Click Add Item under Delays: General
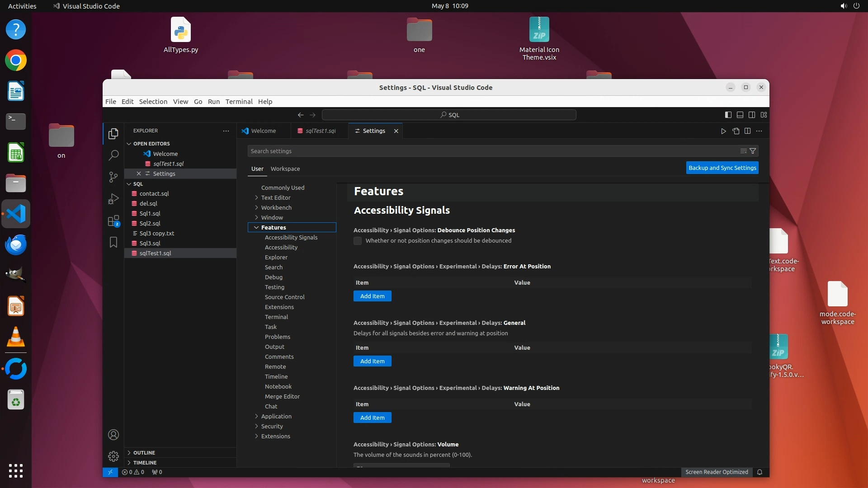This screenshot has width=868, height=488. (x=372, y=361)
